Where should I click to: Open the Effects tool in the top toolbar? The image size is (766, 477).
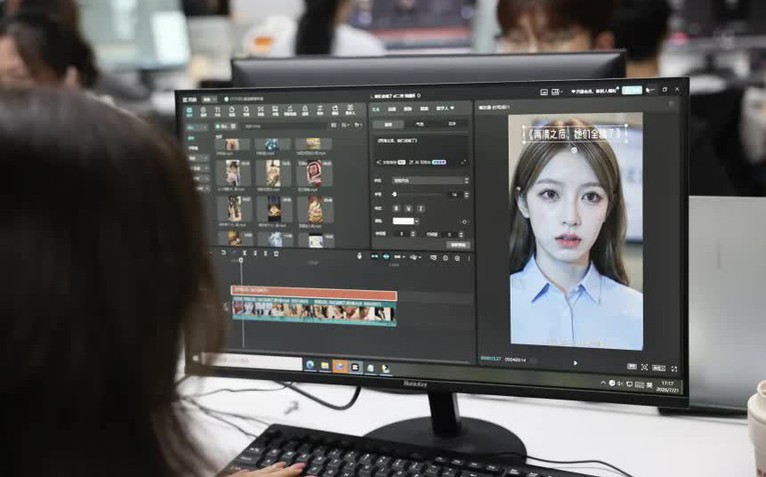tap(246, 112)
